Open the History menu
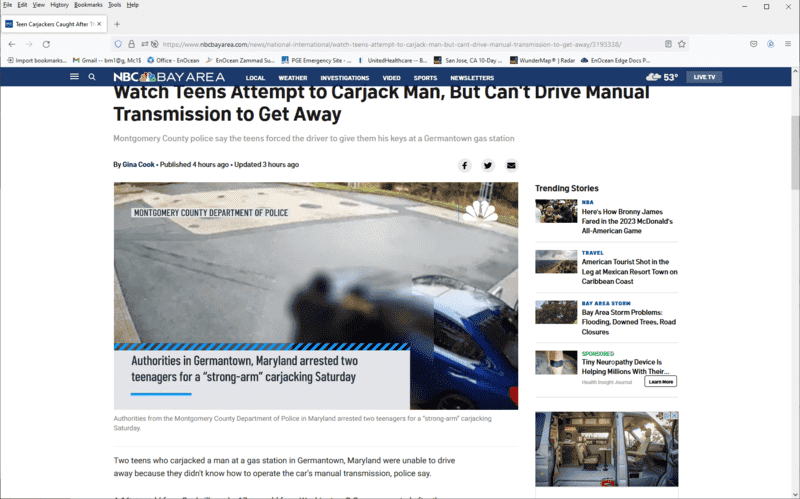The image size is (800, 499). tap(59, 5)
